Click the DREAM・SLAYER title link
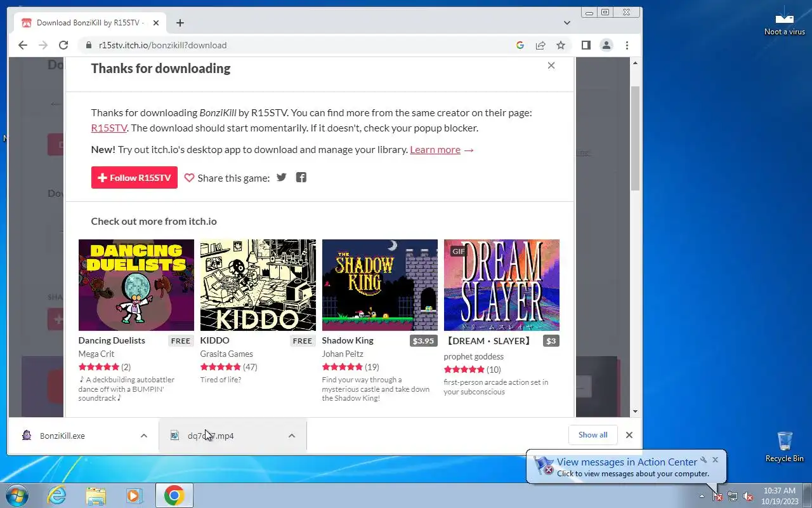Viewport: 812px width, 508px height. point(488,341)
